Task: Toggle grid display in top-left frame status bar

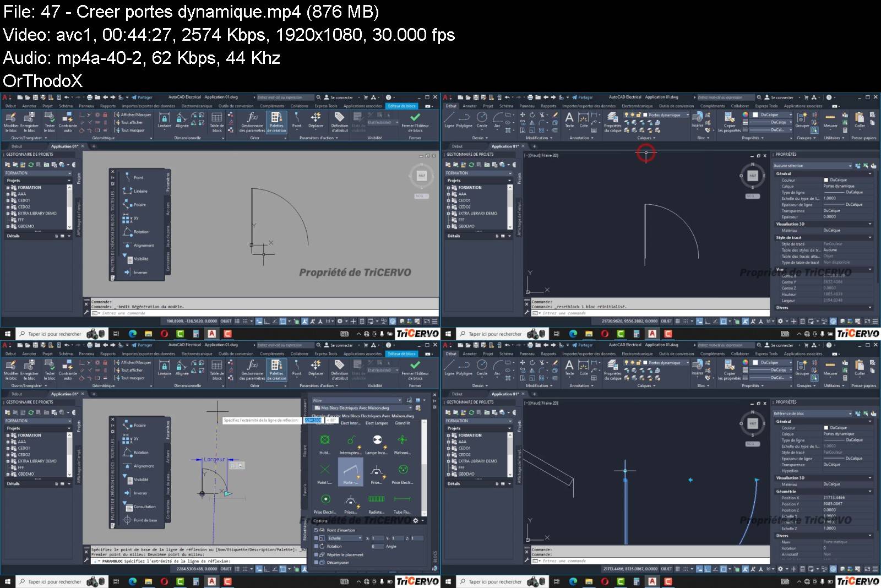Action: coord(238,321)
